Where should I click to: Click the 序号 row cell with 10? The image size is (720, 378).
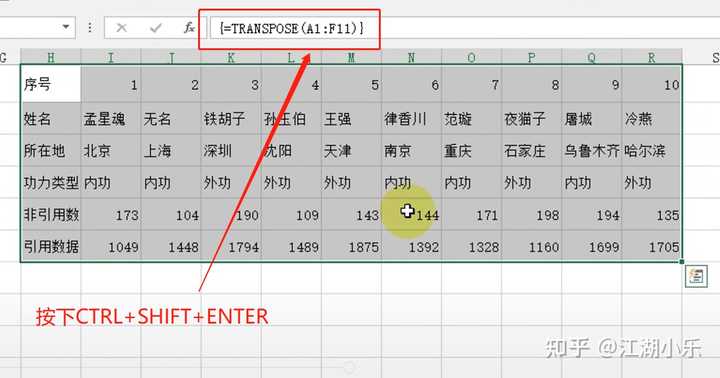click(x=652, y=84)
